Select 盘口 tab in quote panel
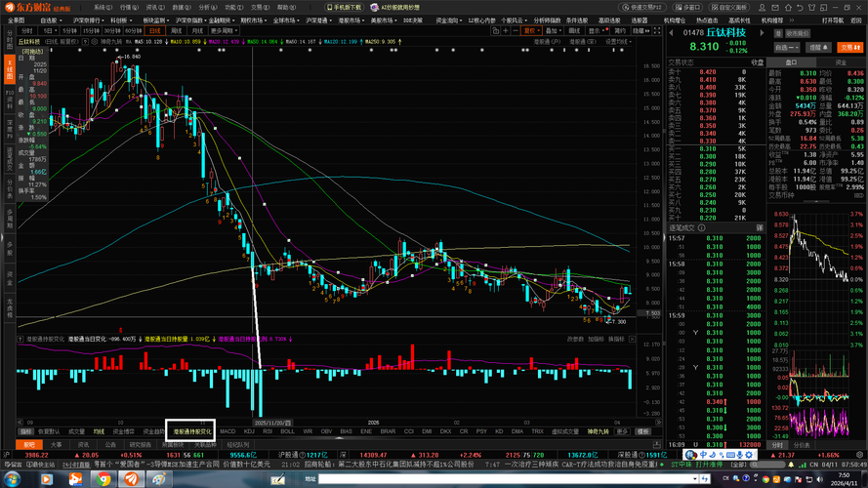Screen dimensions: 868x488 point(791,62)
